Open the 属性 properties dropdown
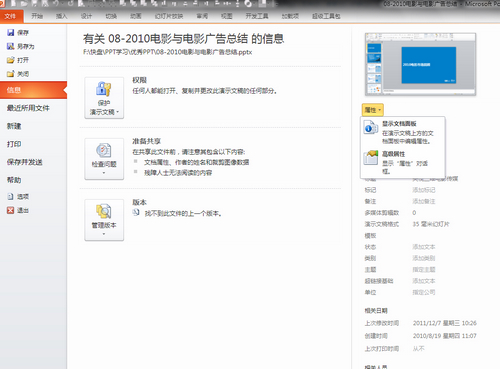This screenshot has width=500, height=369. [x=373, y=110]
